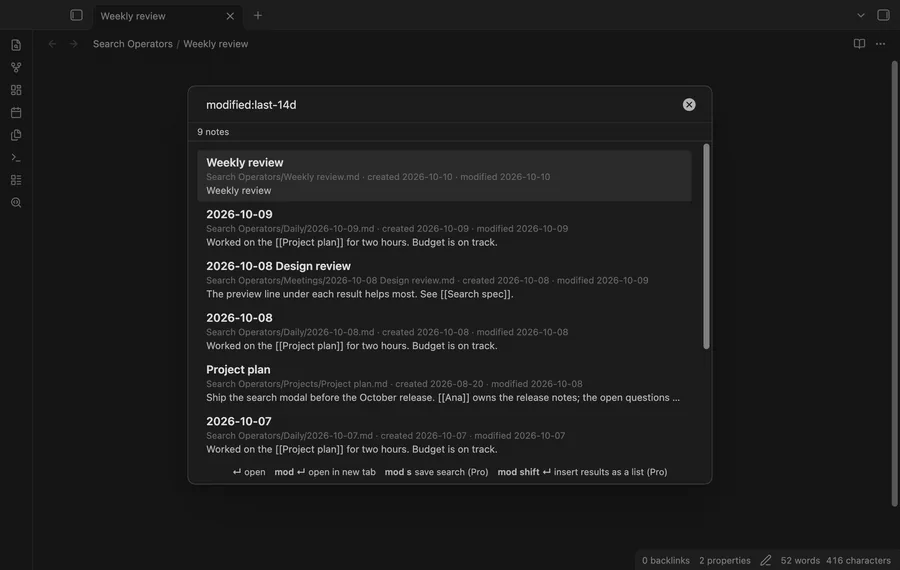Toggle the right sidebar panel
The image size is (900, 570).
tap(883, 15)
